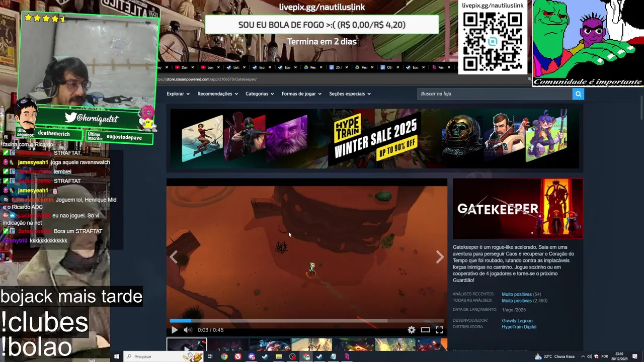Click the POR language indicator
The width and height of the screenshot is (644, 362).
604,356
